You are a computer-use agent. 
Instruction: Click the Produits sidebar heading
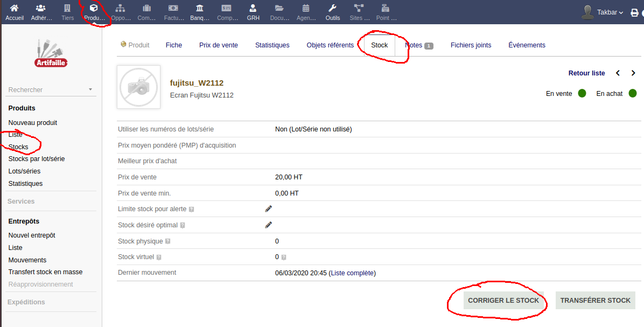pyautogui.click(x=22, y=108)
